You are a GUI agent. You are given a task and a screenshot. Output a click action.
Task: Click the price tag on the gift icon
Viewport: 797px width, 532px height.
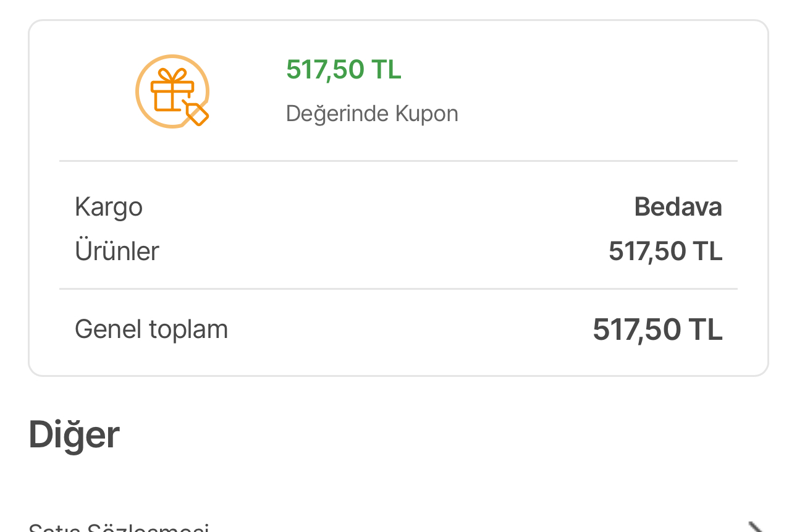click(x=197, y=114)
